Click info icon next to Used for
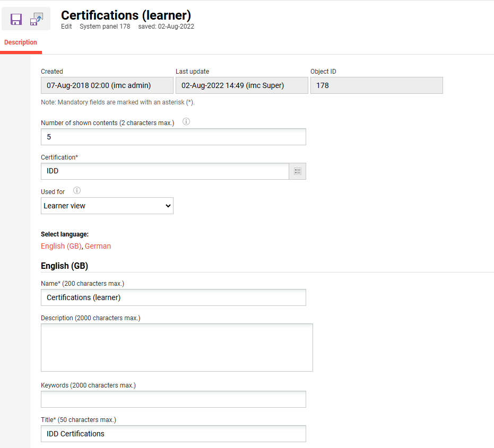The image size is (494, 448). pos(77,190)
